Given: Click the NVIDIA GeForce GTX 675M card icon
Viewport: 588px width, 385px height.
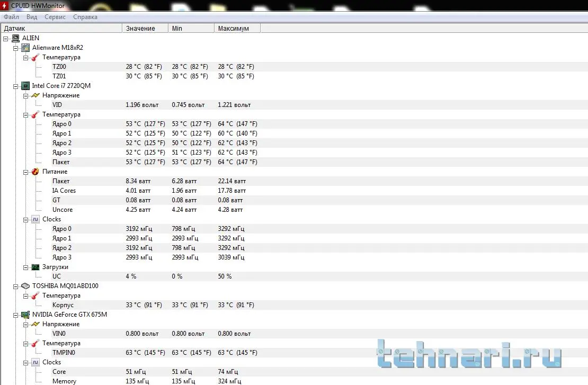Looking at the screenshot, I should click(x=25, y=315).
